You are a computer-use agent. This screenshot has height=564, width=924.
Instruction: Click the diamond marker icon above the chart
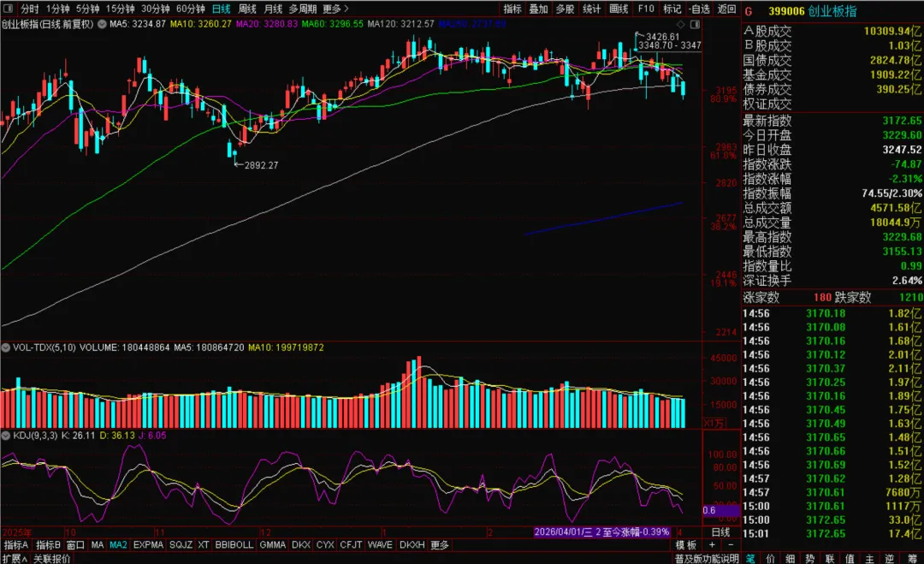(681, 24)
